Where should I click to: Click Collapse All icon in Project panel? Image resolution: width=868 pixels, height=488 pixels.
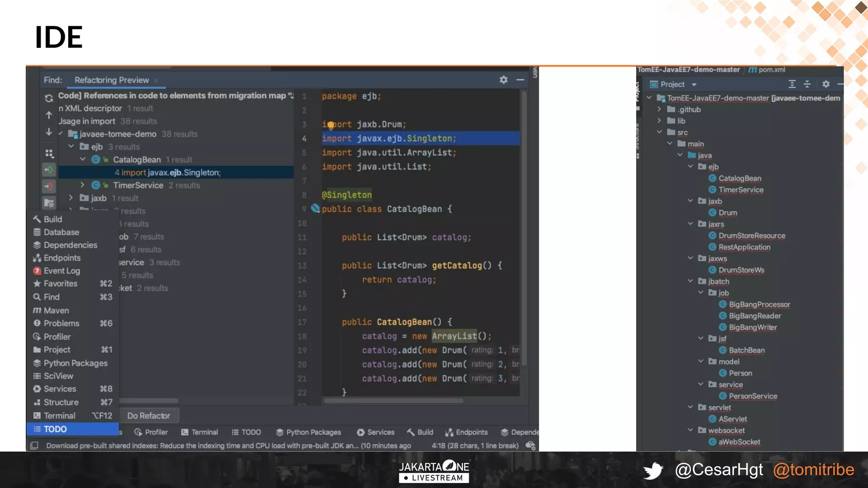point(807,84)
